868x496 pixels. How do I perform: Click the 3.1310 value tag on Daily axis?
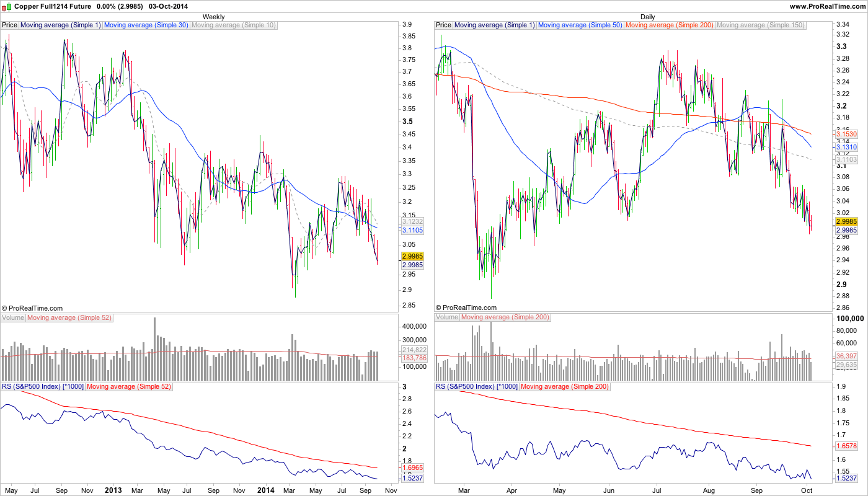click(846, 147)
